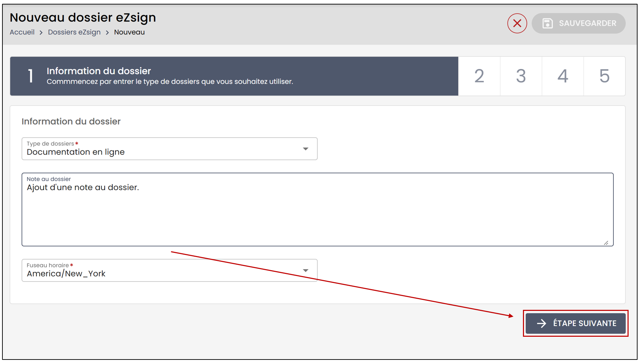Click the breadcrumb chevron after Accueil
The width and height of the screenshot is (641, 364).
(41, 32)
